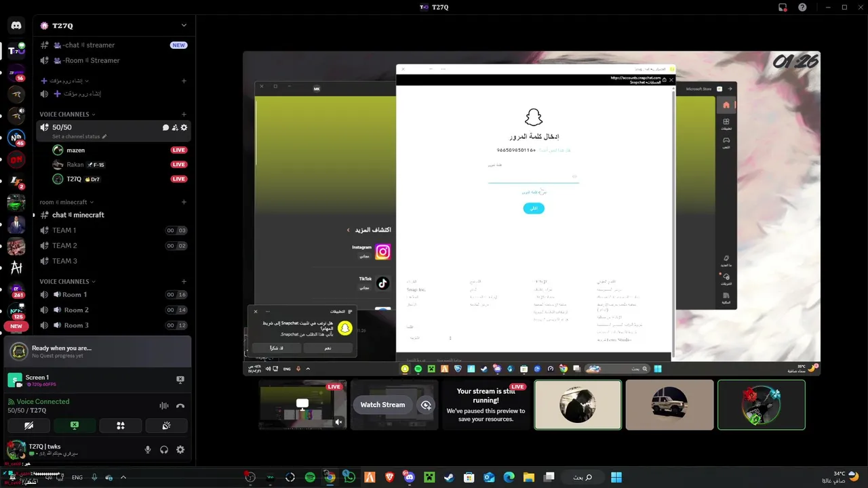868x488 pixels.
Task: Select user T27Q in voice list
Action: [120, 179]
